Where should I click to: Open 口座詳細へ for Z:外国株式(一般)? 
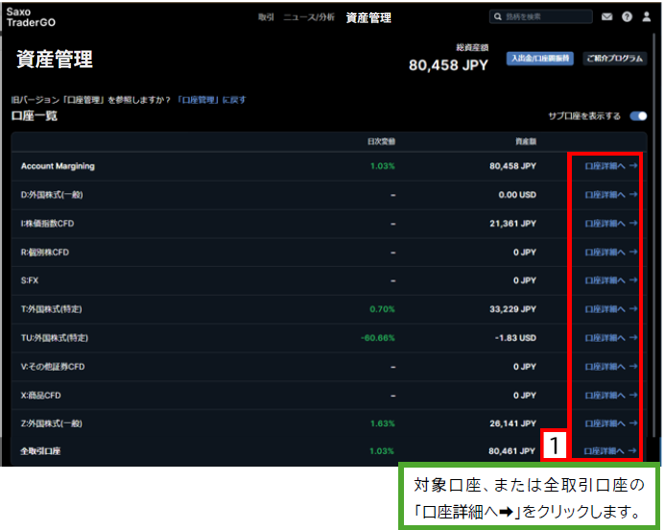coord(611,423)
